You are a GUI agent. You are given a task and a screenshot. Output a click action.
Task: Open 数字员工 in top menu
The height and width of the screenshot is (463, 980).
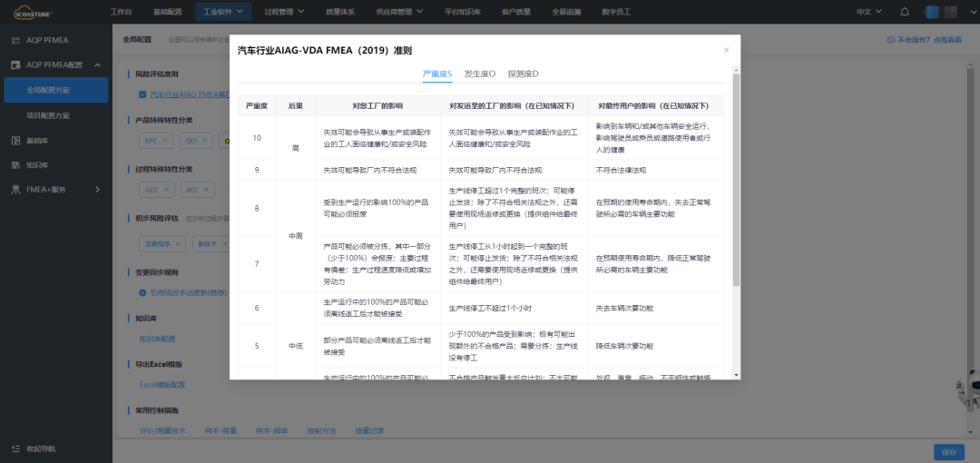(616, 12)
